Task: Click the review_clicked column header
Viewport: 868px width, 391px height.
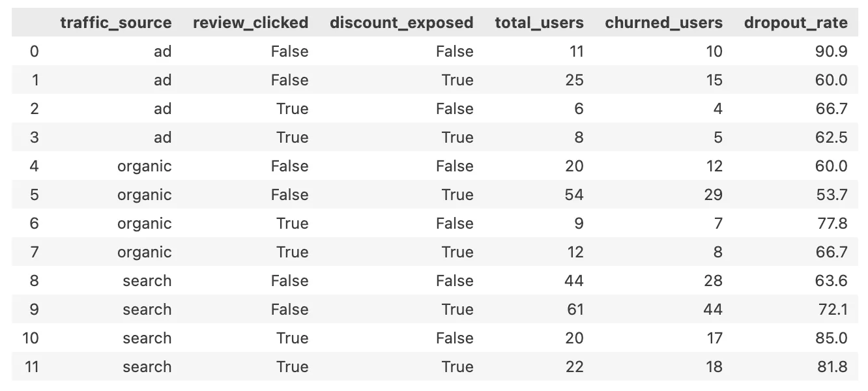Action: [x=250, y=23]
